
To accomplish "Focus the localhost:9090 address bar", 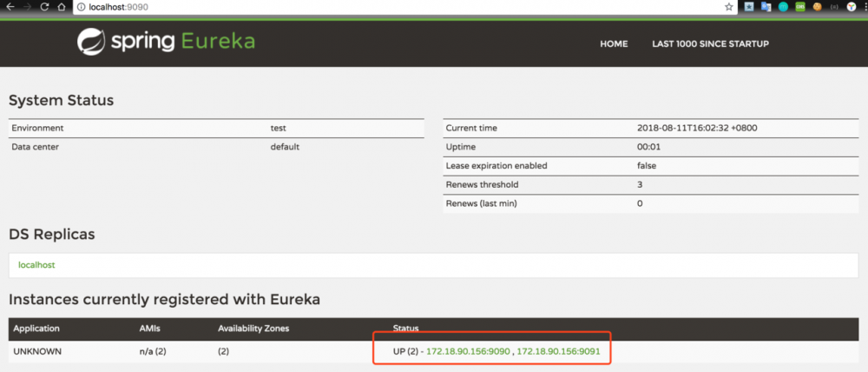I will pyautogui.click(x=404, y=7).
